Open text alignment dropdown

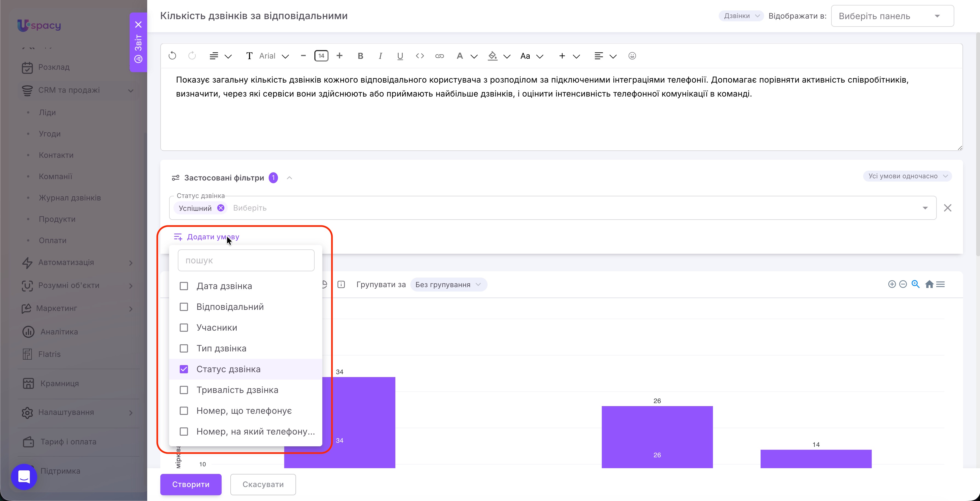605,56
